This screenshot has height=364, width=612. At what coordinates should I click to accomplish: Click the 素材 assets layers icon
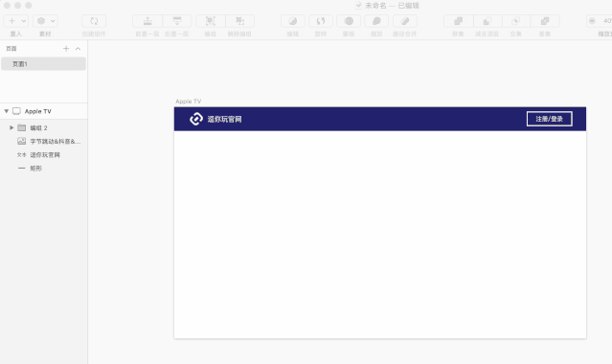tap(41, 21)
